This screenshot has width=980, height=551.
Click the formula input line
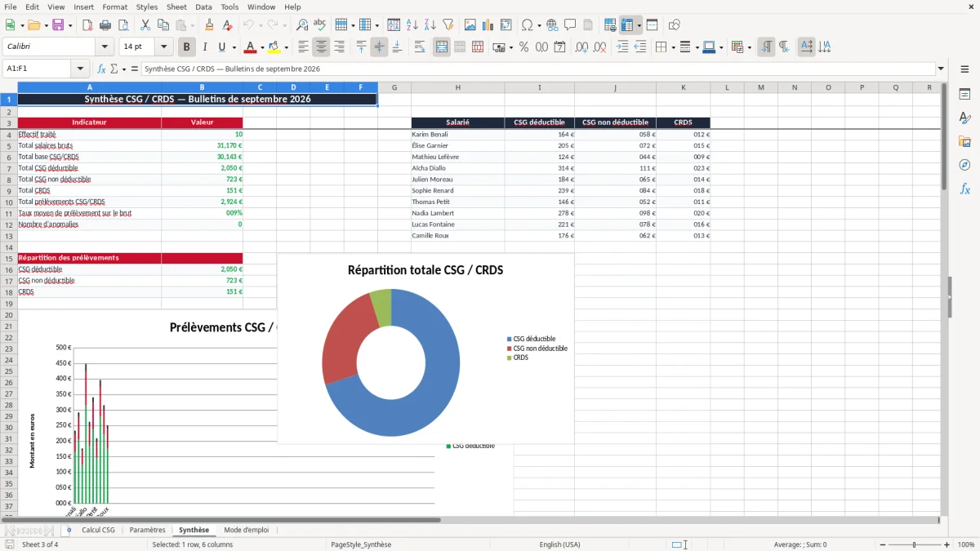[x=537, y=69]
